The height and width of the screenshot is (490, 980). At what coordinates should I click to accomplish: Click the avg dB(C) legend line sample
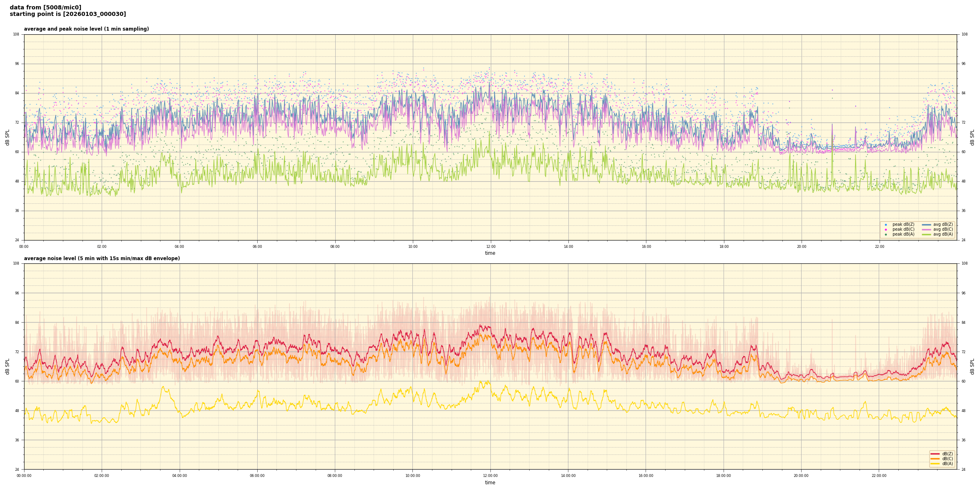(927, 229)
